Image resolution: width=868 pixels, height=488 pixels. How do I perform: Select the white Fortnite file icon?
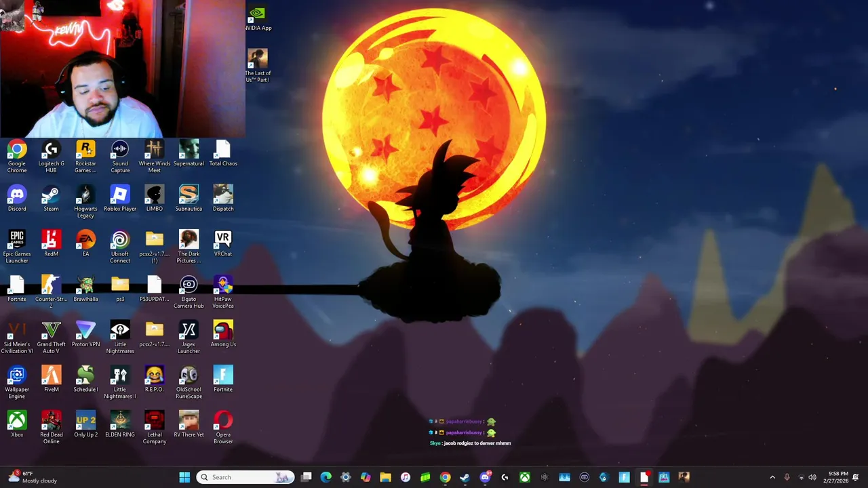17,289
